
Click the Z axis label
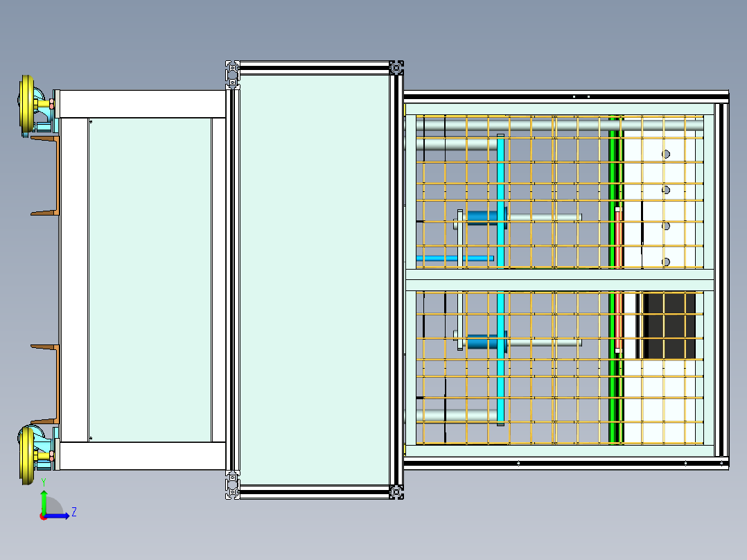point(74,512)
